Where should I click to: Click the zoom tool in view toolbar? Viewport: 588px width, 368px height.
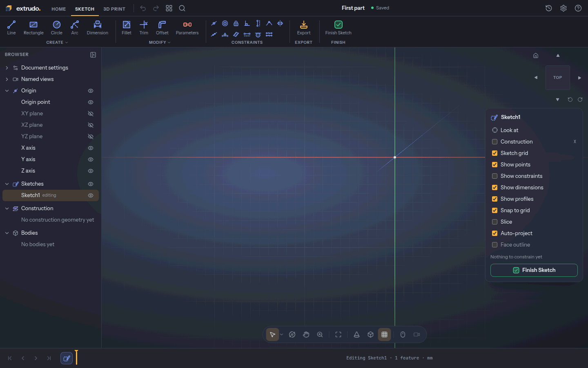pyautogui.click(x=320, y=334)
